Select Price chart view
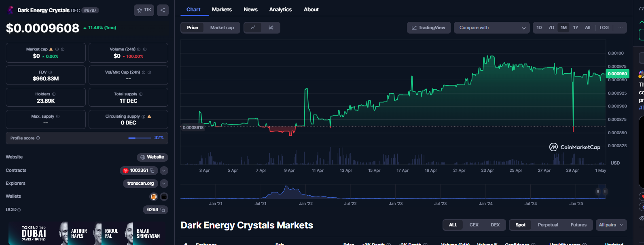 click(193, 27)
